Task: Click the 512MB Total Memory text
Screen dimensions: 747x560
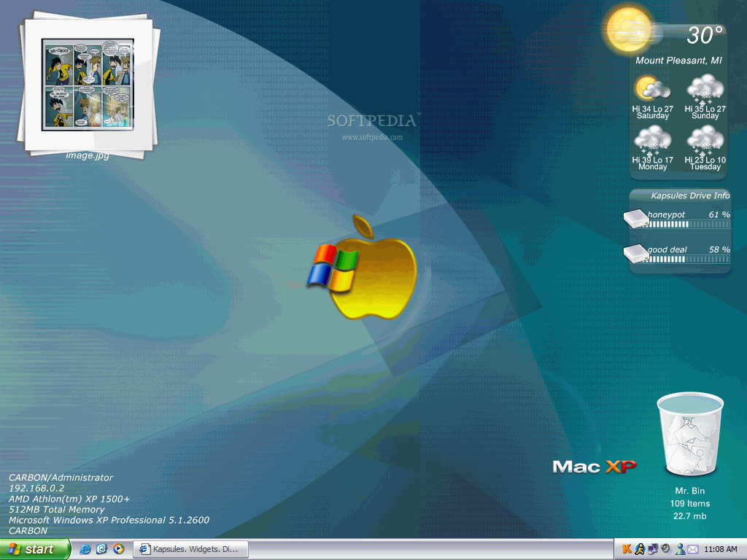Action: (x=57, y=510)
